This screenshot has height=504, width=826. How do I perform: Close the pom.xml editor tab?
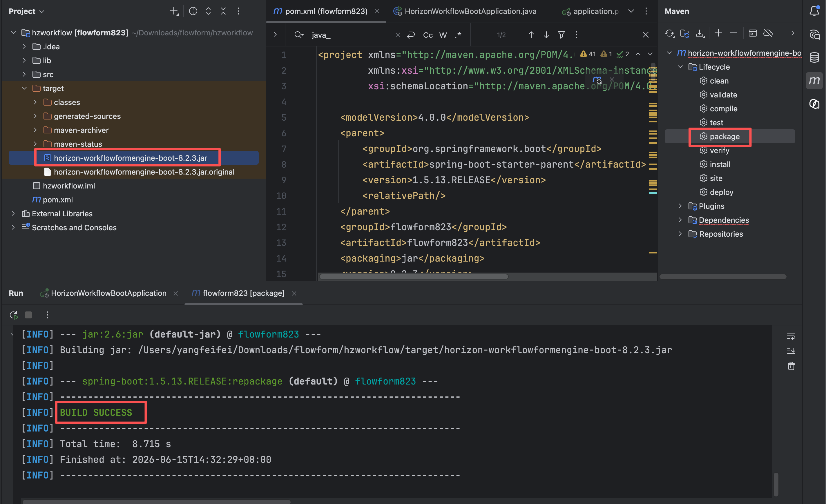pos(377,11)
